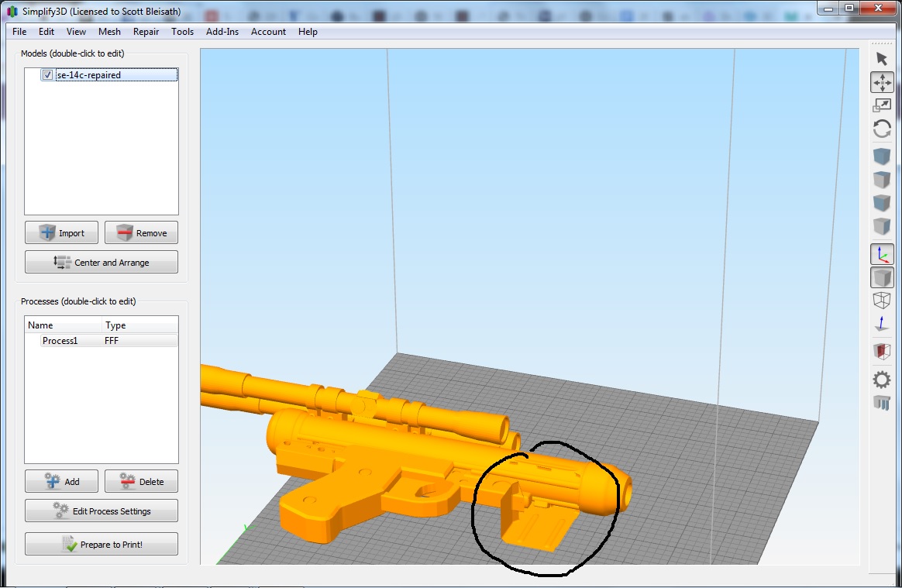Select the model translate/move tool

[882, 81]
